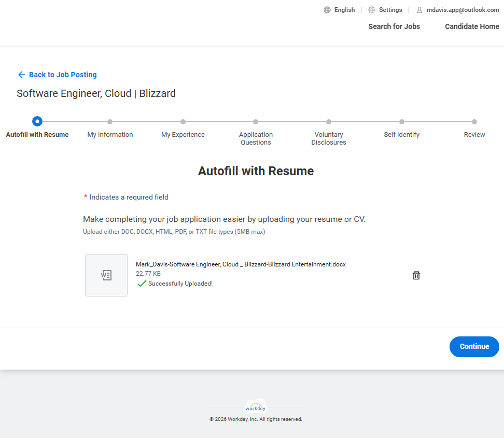The width and height of the screenshot is (504, 438).
Task: Click the back arrow icon
Action: [x=21, y=75]
